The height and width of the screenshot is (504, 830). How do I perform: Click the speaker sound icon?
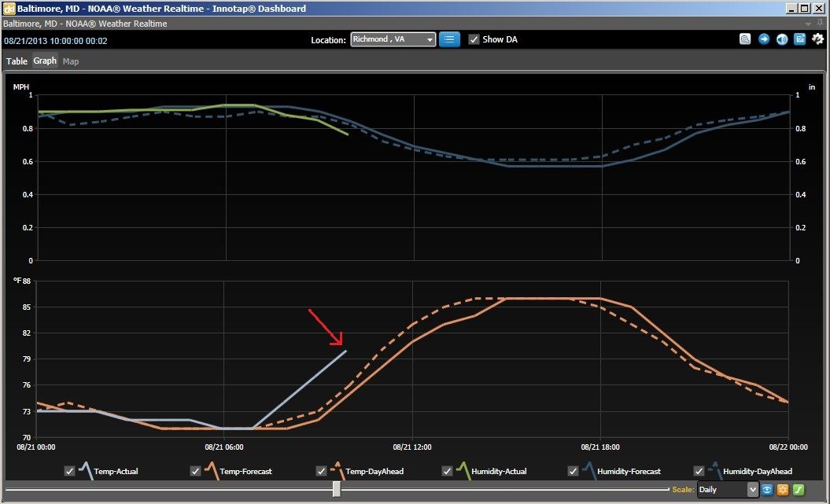pos(782,39)
